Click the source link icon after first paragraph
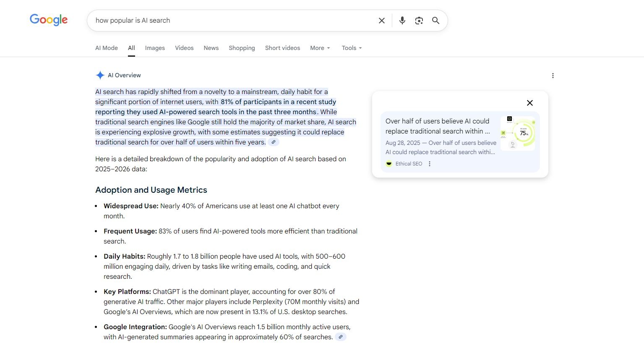Screen dimensions: 644x346 [274, 142]
